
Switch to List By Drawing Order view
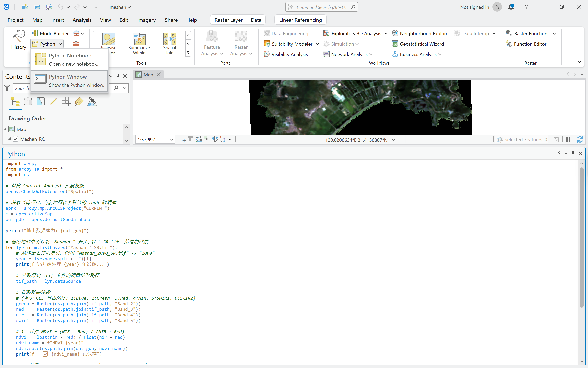coord(15,101)
